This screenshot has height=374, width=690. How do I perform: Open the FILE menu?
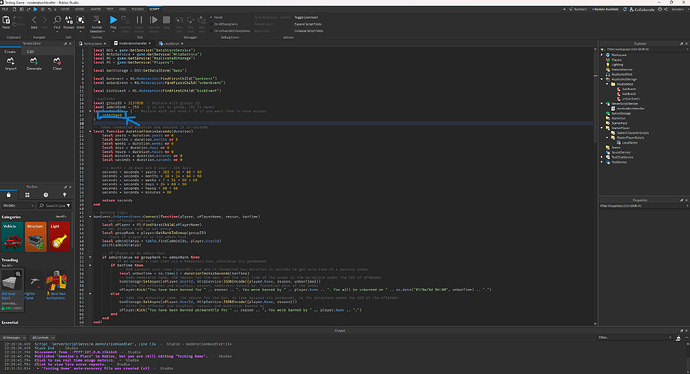point(5,9)
